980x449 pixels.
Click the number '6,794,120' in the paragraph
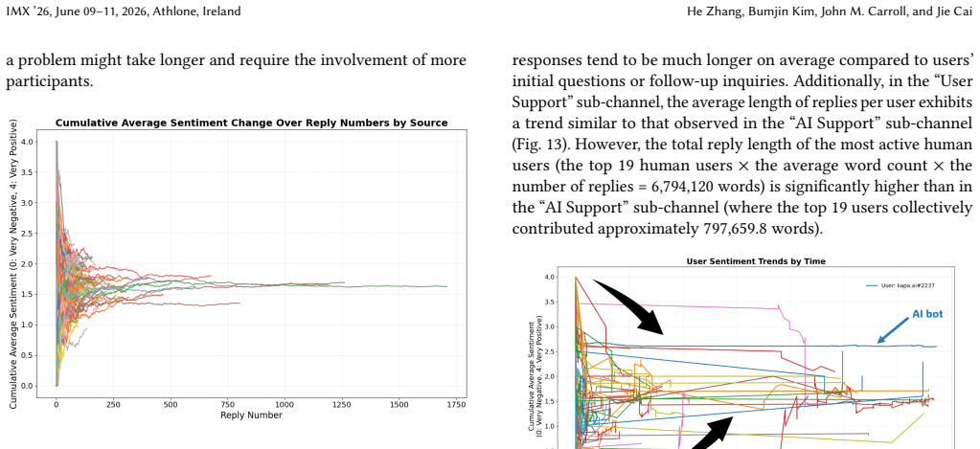click(636, 186)
